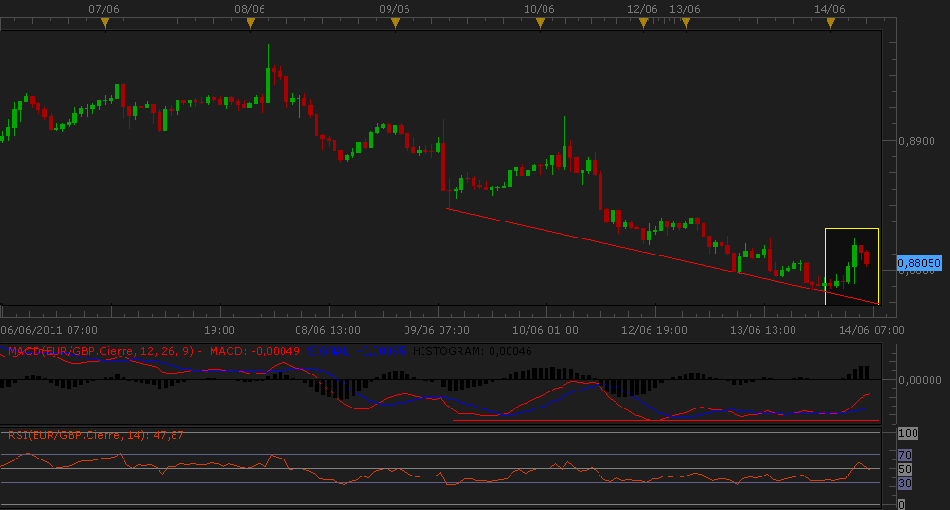Image resolution: width=950 pixels, height=510 pixels.
Task: Click the 07/06 date marker triangle
Action: point(105,22)
